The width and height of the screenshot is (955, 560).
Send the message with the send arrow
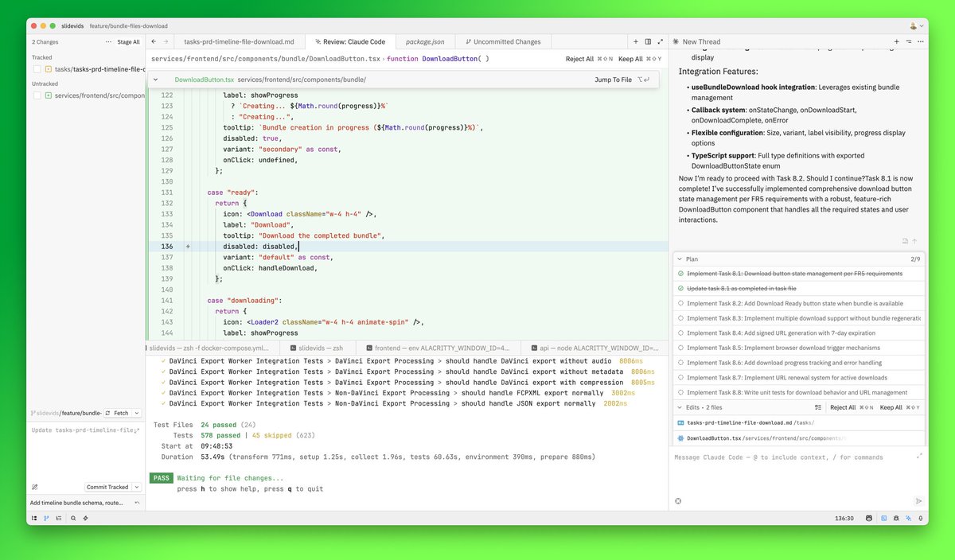pos(918,501)
